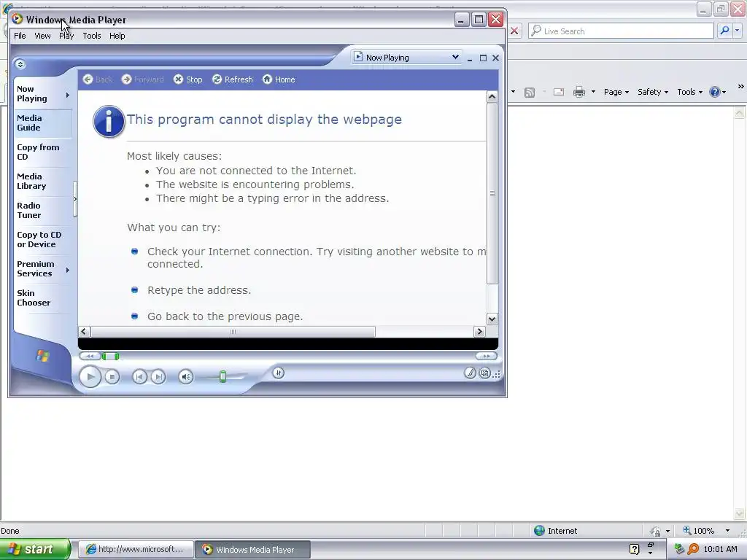Click the Print icon in Internet Explorer
This screenshot has width=747, height=560.
click(x=578, y=92)
